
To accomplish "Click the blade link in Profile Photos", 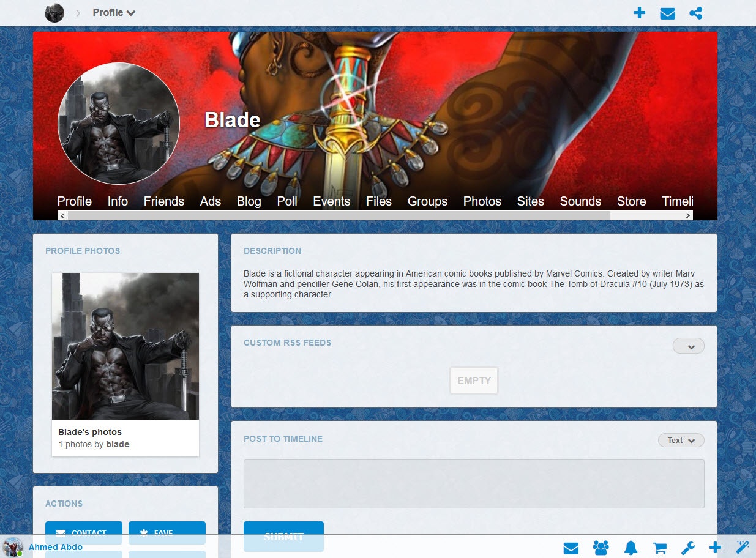I will click(117, 444).
